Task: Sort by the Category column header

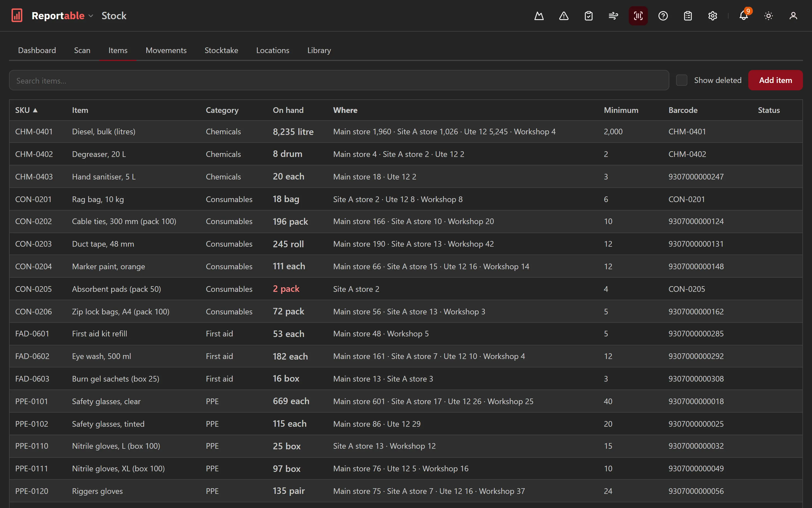Action: point(222,110)
